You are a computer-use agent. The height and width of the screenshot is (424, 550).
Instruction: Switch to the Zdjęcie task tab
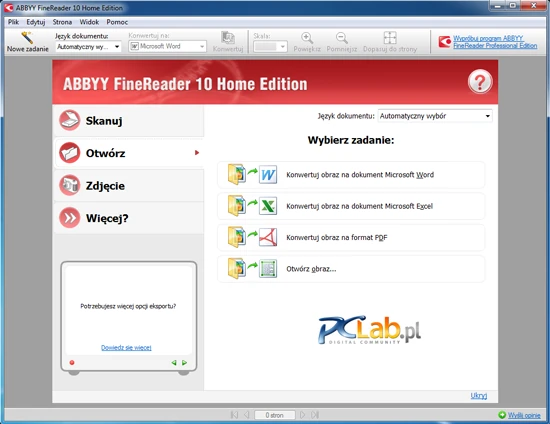tap(129, 186)
